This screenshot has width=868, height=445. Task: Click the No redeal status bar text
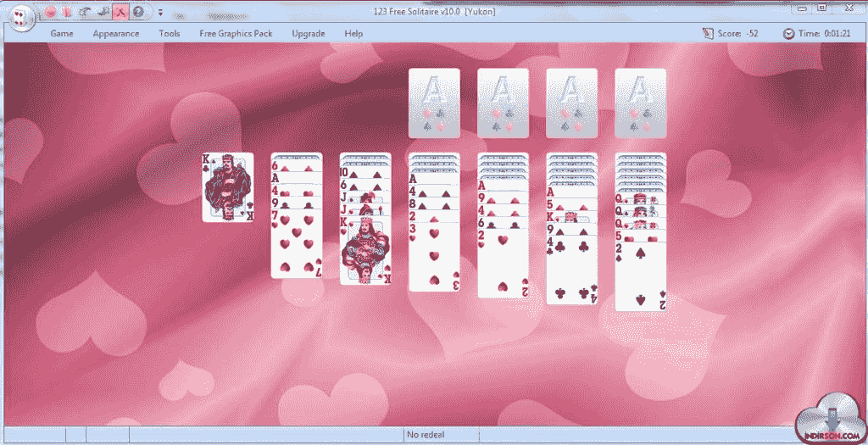pos(426,435)
